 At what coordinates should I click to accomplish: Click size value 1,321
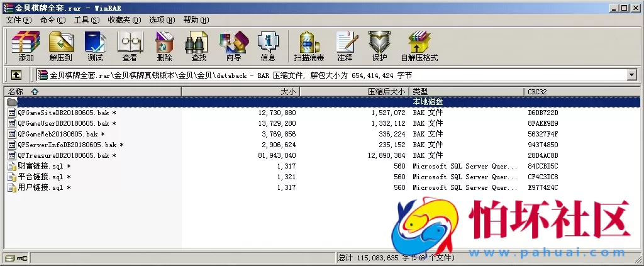click(286, 177)
